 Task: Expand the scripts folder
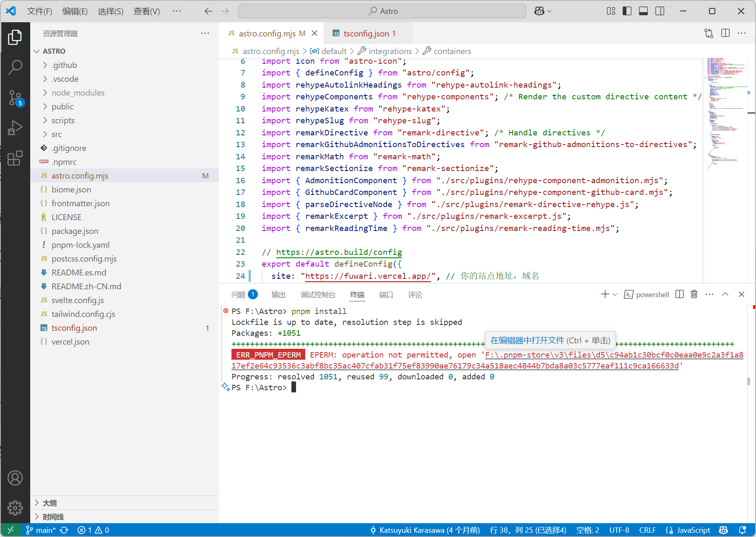pyautogui.click(x=125, y=120)
